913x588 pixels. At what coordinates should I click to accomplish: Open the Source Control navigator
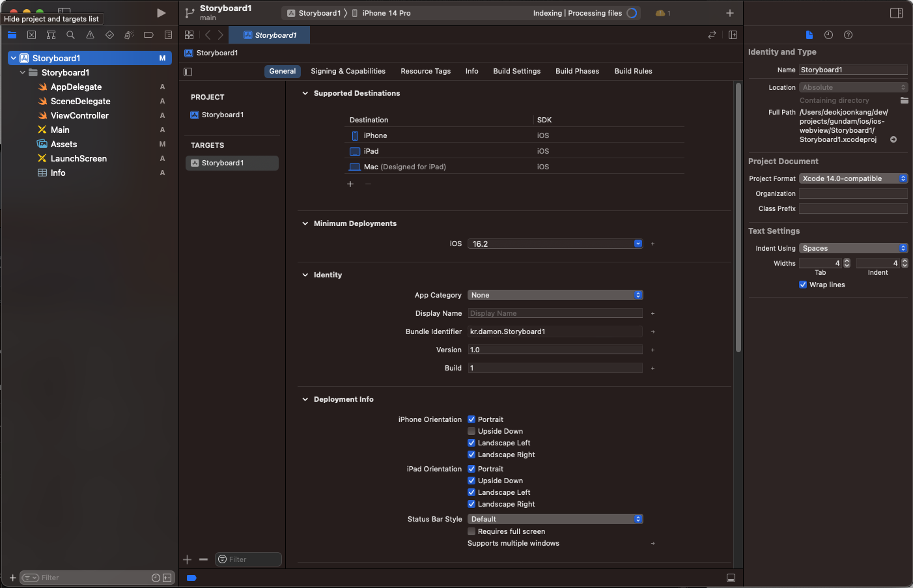click(x=31, y=35)
